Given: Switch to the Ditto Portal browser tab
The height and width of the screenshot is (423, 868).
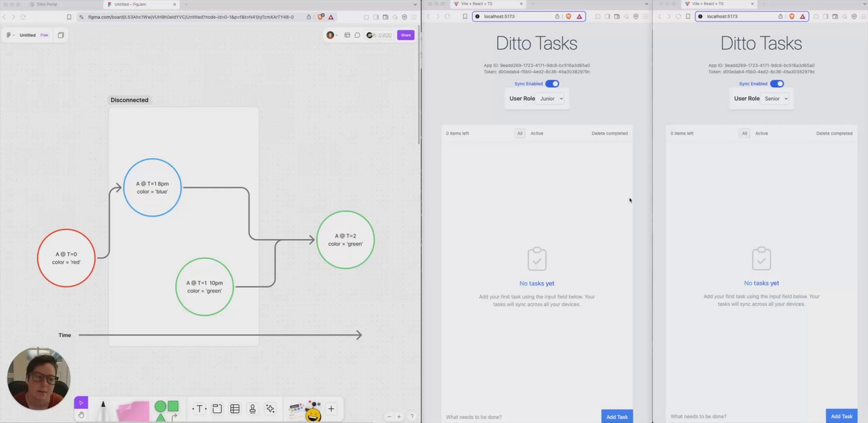Looking at the screenshot, I should pos(47,4).
